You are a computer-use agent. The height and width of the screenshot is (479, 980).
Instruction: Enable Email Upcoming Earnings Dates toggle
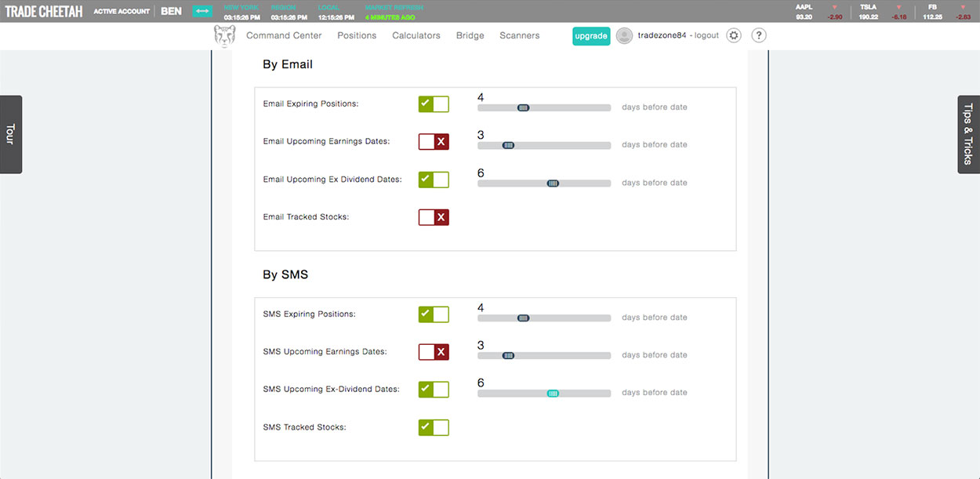(434, 142)
